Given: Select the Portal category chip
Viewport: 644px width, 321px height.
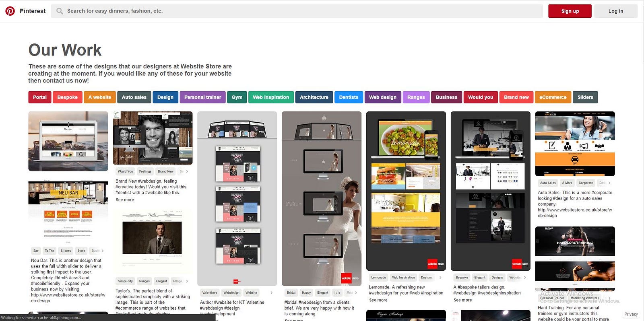Looking at the screenshot, I should [x=40, y=97].
